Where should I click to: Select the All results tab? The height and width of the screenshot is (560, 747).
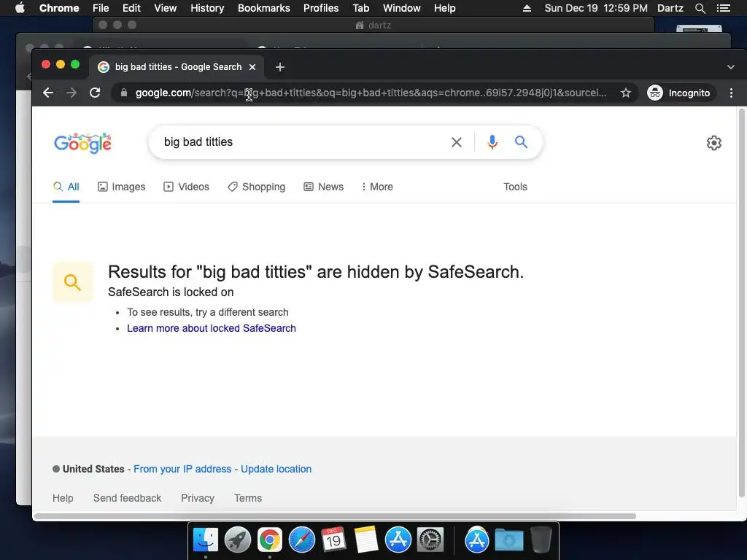pos(66,187)
